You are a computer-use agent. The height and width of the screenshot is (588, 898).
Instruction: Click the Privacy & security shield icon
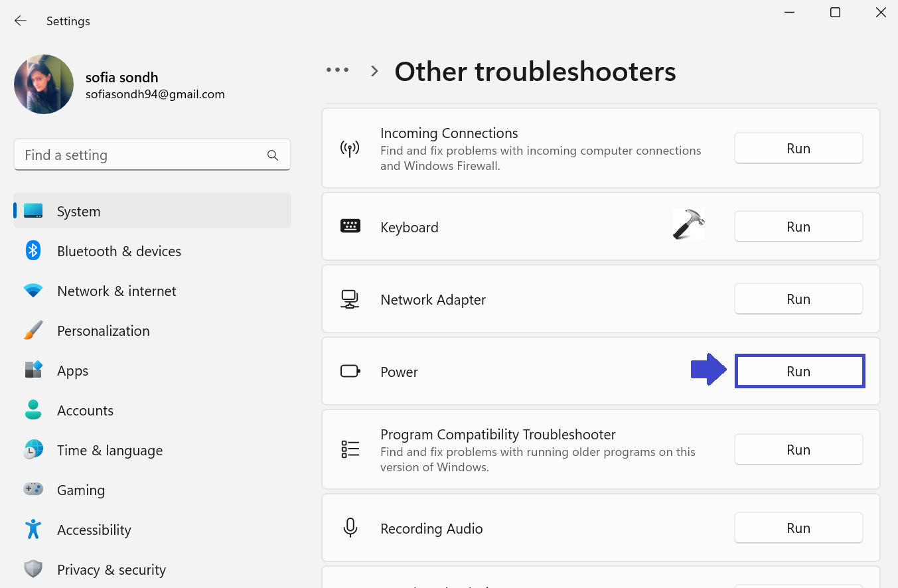tap(33, 569)
